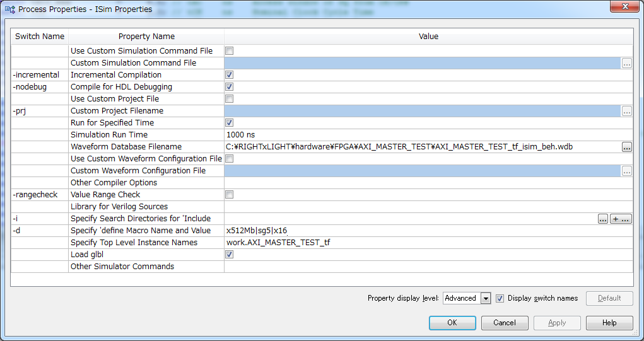The width and height of the screenshot is (644, 341).
Task: Browse for Custom Simulation Command File
Action: 627,63
